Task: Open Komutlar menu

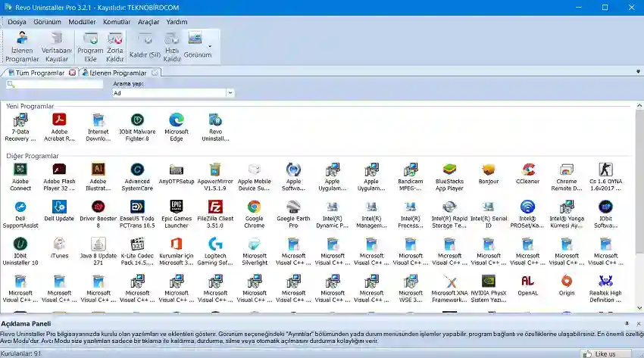Action: [117, 22]
